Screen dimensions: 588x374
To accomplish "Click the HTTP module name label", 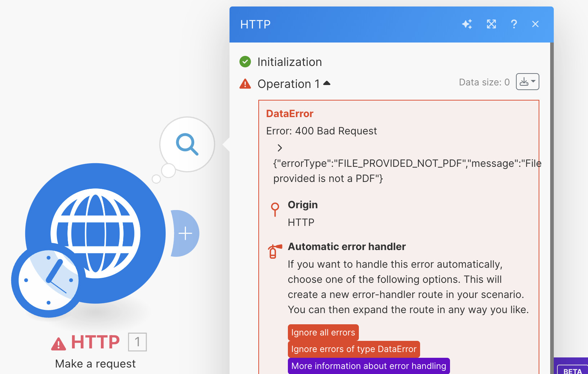I will coord(95,342).
